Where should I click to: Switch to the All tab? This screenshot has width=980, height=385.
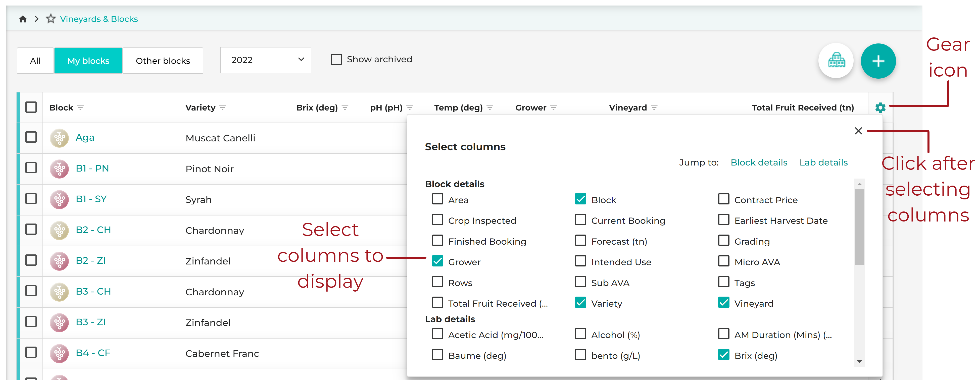[x=35, y=61]
